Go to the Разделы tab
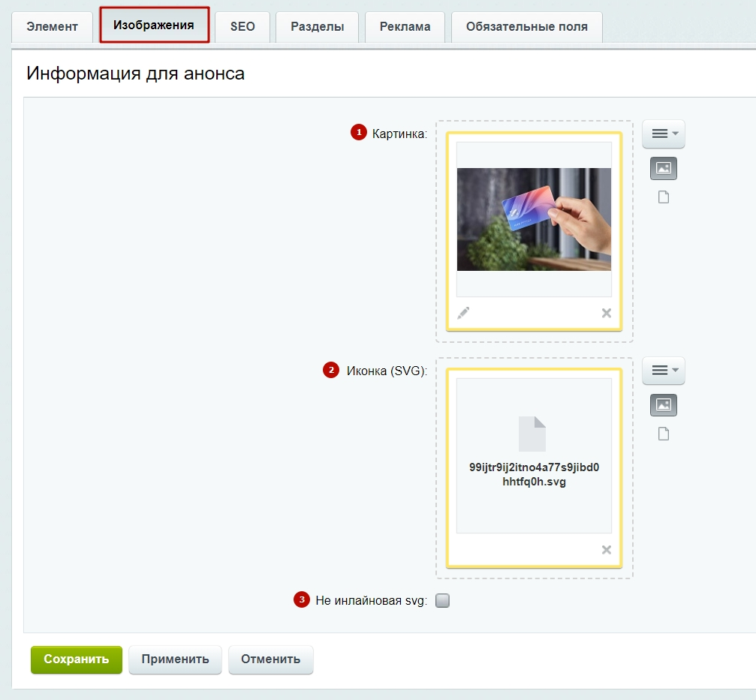This screenshot has height=700, width=756. [318, 26]
